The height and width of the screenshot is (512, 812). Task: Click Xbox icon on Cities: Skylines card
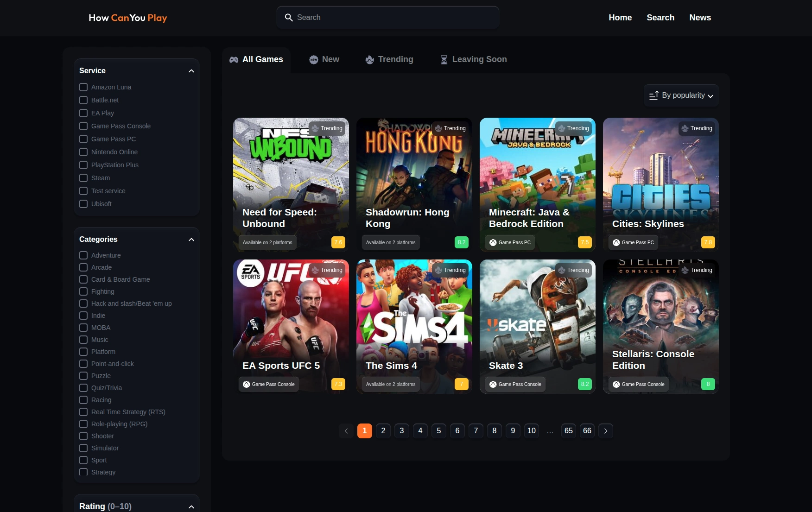coord(616,242)
